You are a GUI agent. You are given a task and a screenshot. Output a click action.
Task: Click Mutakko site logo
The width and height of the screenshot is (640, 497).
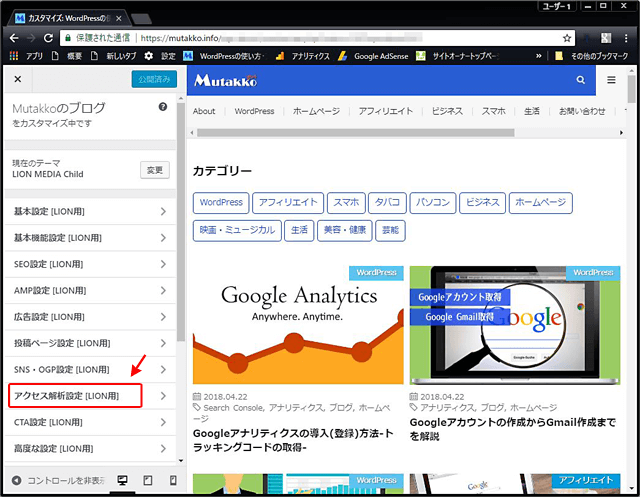(226, 80)
